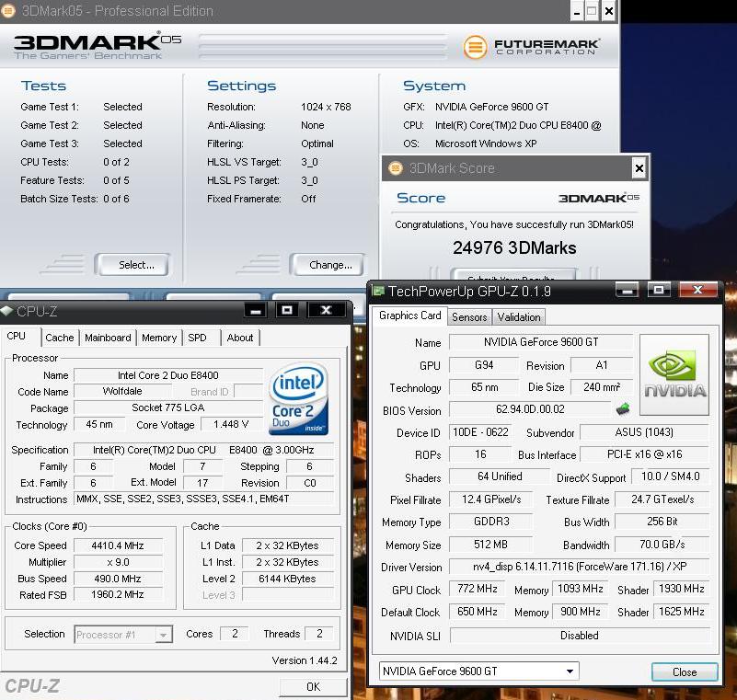The height and width of the screenshot is (700, 737).
Task: Click the DirectX Support 10.0 / SM4.0 value
Action: [x=670, y=476]
